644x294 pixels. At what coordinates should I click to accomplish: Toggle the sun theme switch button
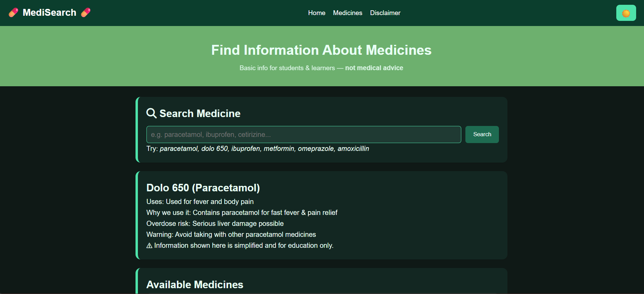[626, 13]
